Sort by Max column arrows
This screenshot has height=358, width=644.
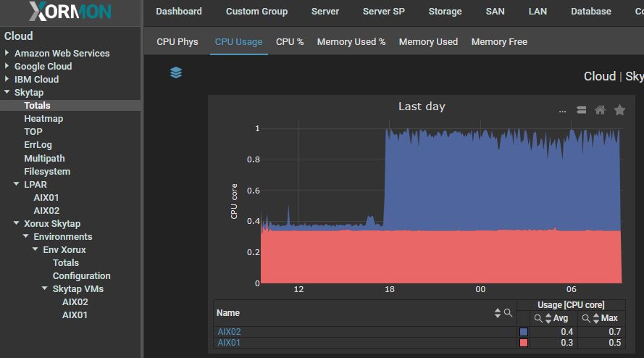point(596,318)
